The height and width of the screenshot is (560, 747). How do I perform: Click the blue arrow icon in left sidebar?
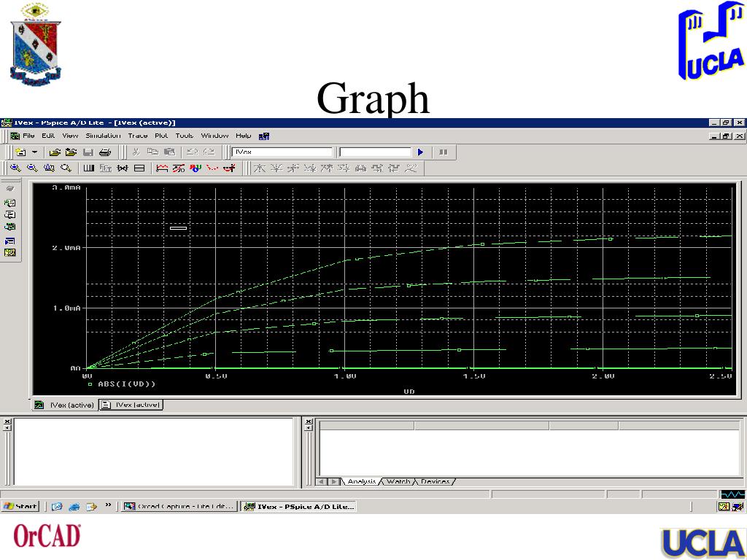point(10,241)
